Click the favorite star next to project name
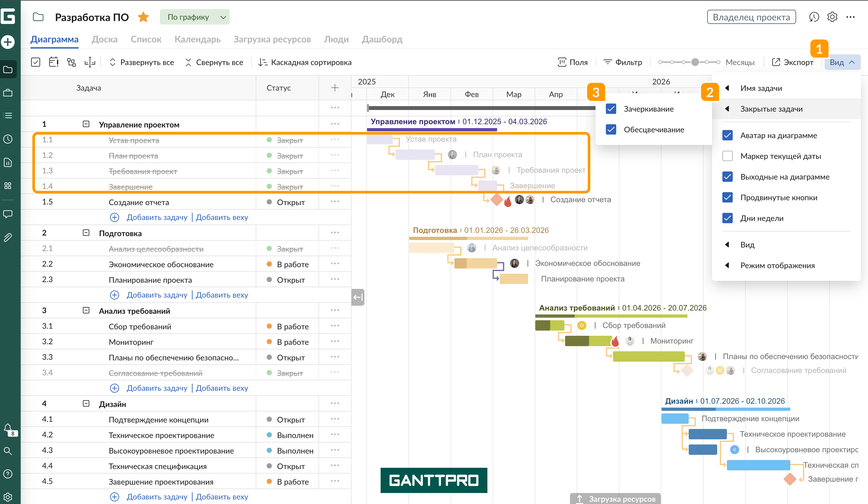 (143, 17)
